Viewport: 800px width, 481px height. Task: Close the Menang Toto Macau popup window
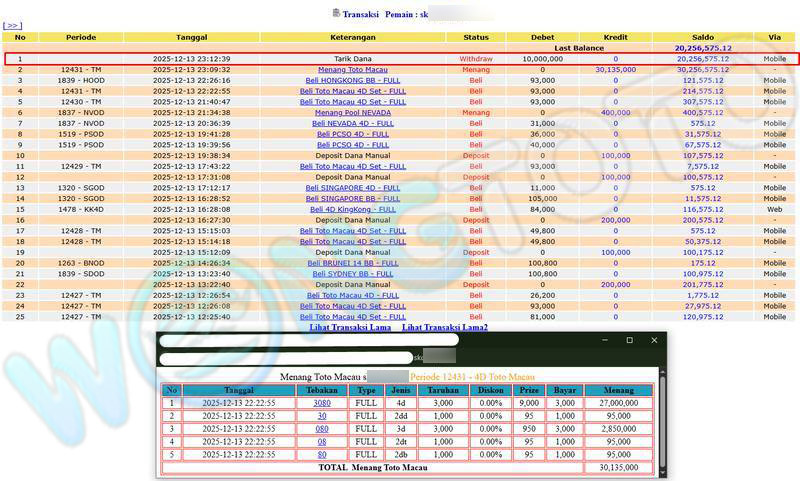tap(655, 340)
